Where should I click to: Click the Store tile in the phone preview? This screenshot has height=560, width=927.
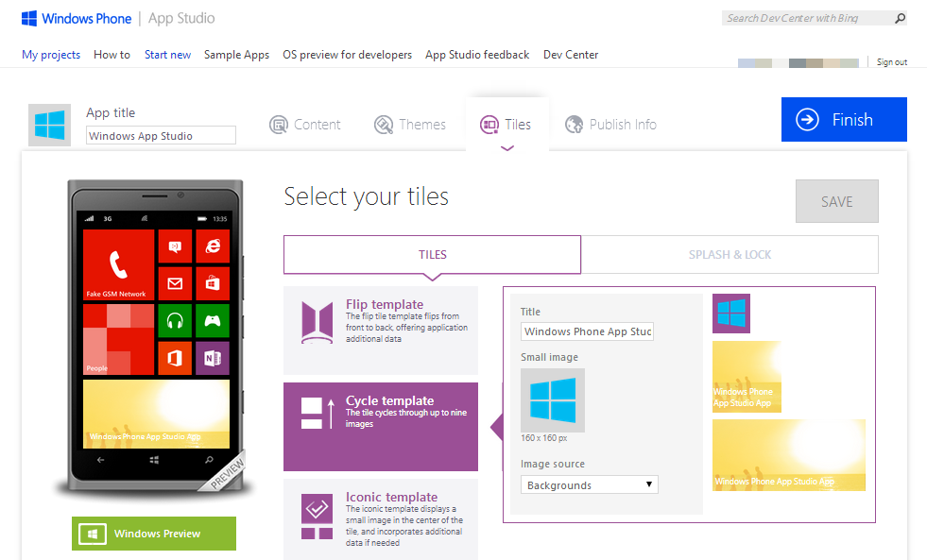click(213, 283)
